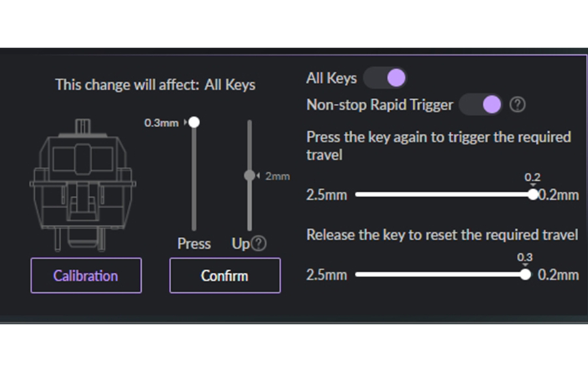Click the help icon beside Up
Image resolution: width=588 pixels, height=372 pixels.
tap(259, 243)
